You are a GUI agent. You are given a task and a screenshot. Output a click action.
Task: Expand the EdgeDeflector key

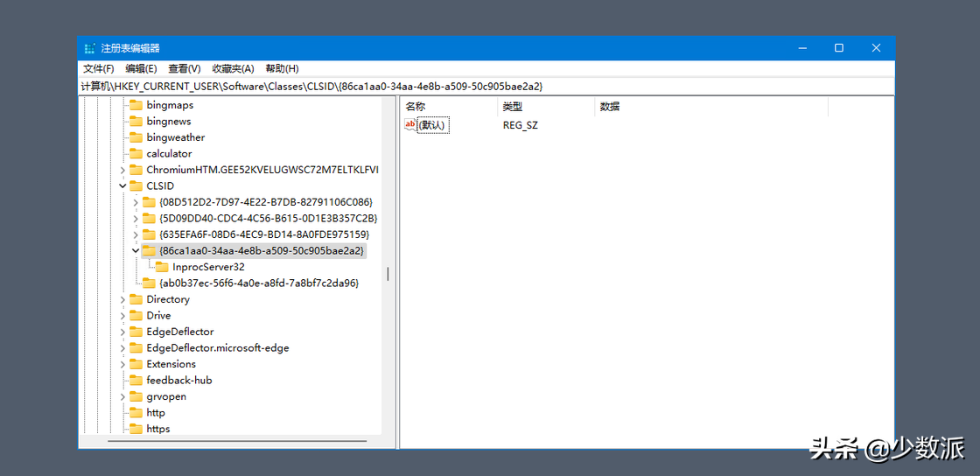[122, 332]
